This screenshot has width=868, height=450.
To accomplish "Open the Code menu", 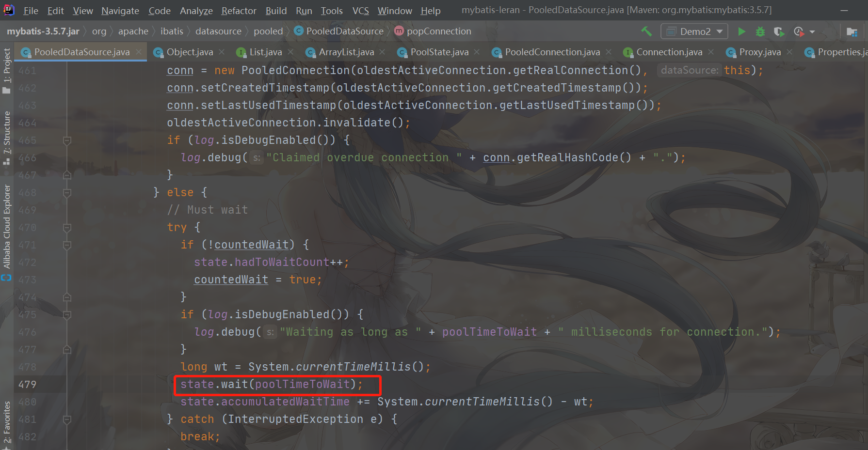I will [x=160, y=11].
